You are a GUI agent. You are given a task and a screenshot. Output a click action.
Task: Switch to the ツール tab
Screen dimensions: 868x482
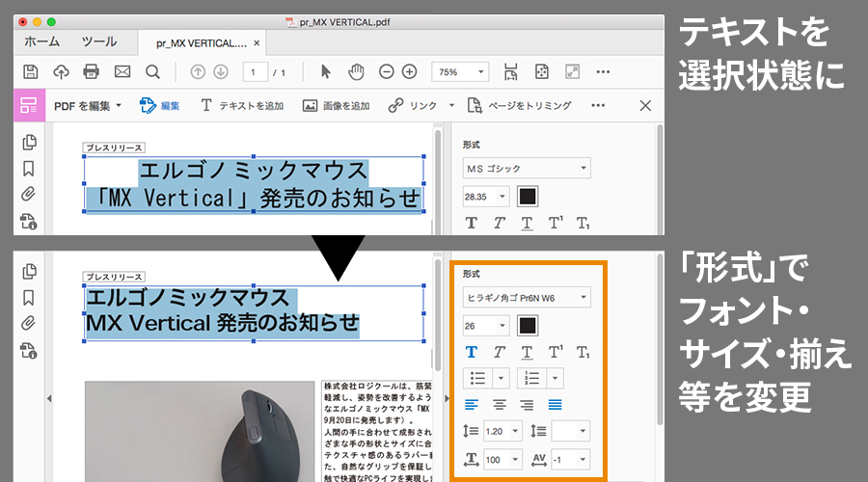point(99,42)
